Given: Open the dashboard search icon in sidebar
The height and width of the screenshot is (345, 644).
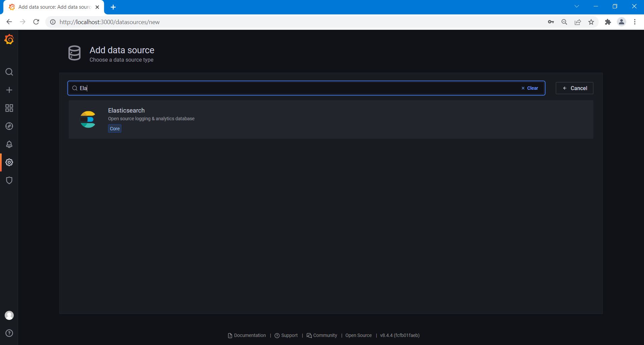Looking at the screenshot, I should 9,72.
